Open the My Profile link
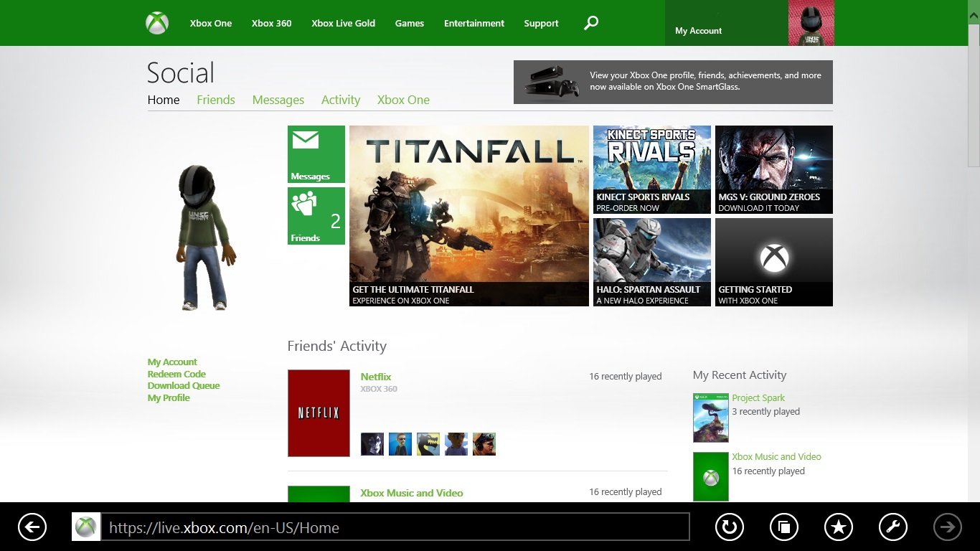 169,397
